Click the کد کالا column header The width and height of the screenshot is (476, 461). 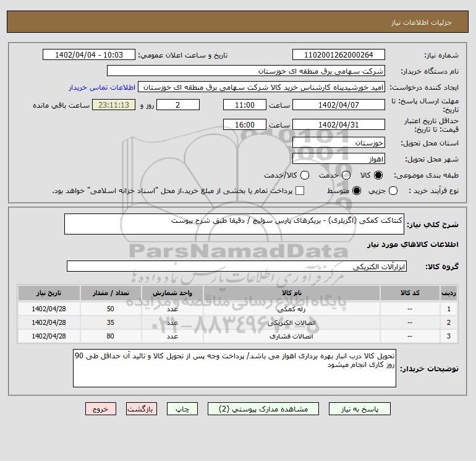coord(410,293)
